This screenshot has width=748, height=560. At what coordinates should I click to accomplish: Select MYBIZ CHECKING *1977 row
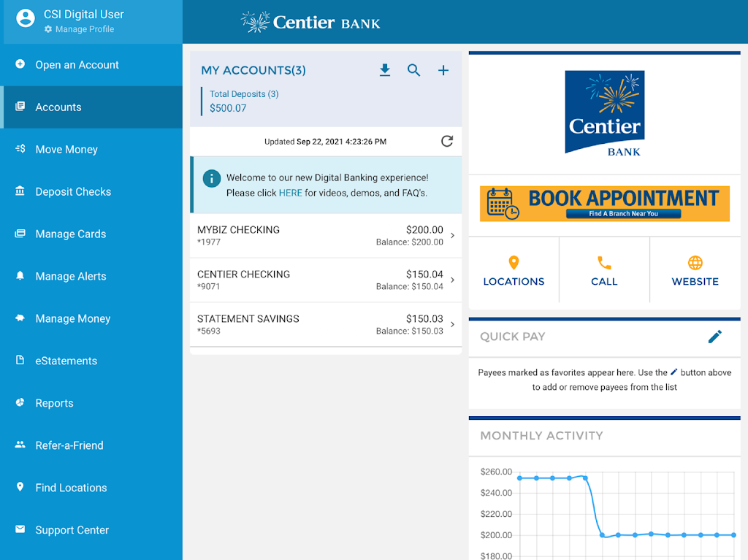point(326,236)
